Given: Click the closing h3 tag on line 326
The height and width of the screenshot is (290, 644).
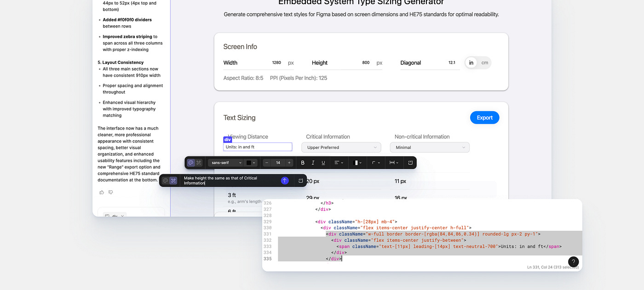Looking at the screenshot, I should click(326, 203).
